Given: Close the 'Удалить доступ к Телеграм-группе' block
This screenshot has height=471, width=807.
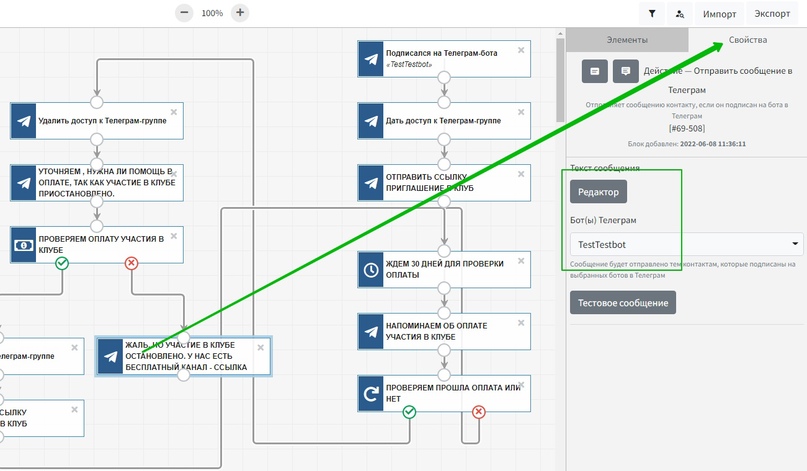Looking at the screenshot, I should 173,111.
